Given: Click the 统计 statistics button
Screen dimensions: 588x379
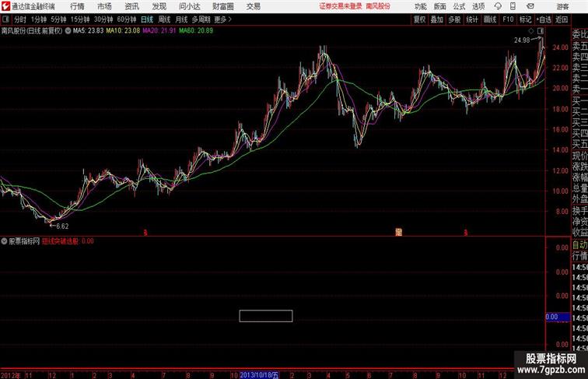Looking at the screenshot, I should point(472,19).
